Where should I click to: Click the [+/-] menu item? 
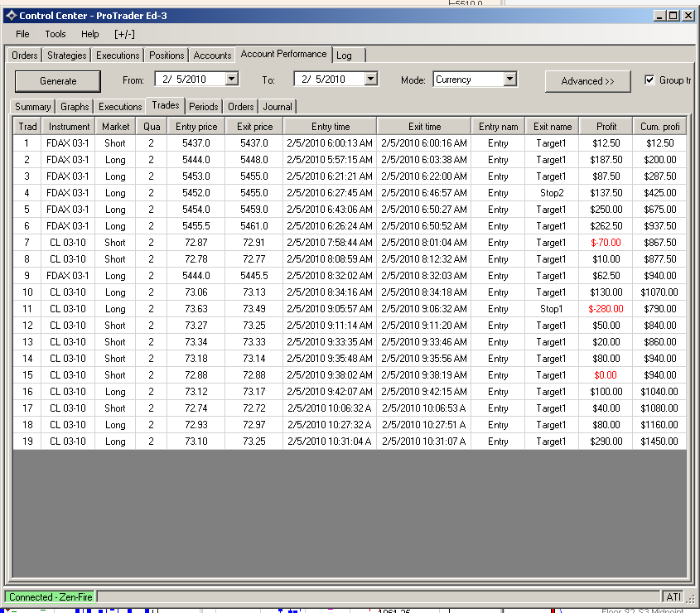click(124, 34)
